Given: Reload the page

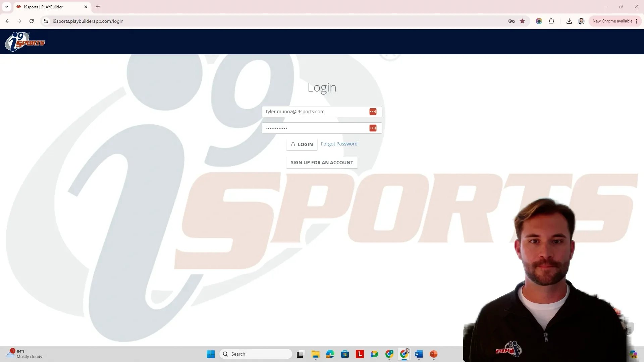Looking at the screenshot, I should 32,21.
